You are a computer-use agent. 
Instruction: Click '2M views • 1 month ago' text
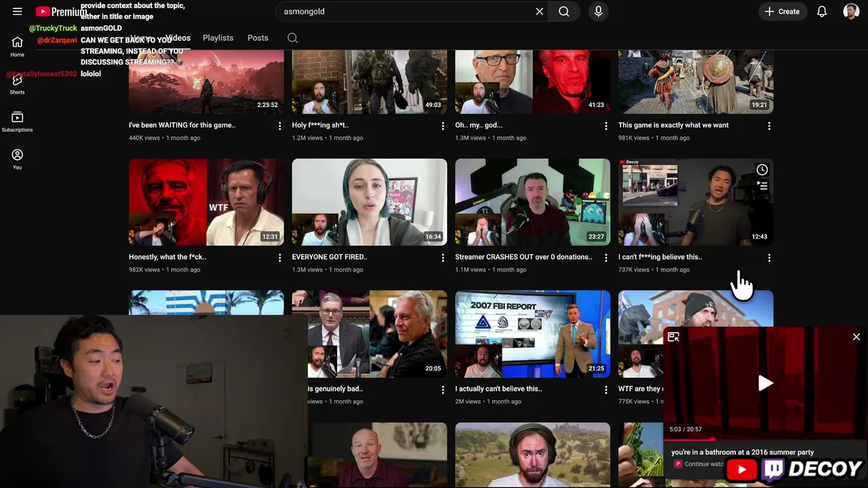[488, 401]
